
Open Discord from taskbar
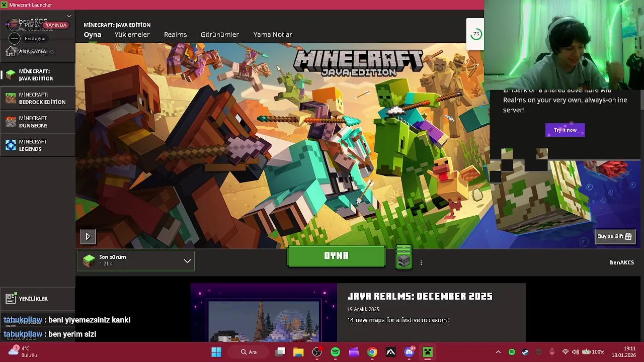pos(409,352)
